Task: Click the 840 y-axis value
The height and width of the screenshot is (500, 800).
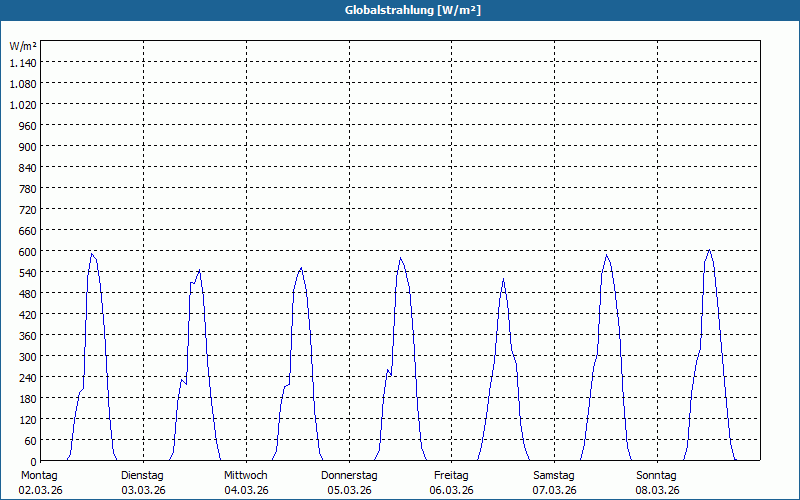Action: [x=28, y=168]
